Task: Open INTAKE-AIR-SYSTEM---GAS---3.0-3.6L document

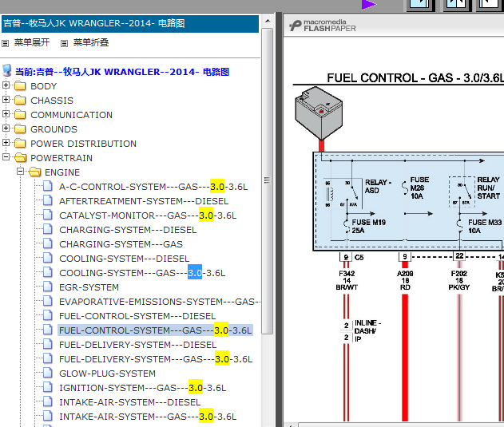Action: (x=148, y=417)
